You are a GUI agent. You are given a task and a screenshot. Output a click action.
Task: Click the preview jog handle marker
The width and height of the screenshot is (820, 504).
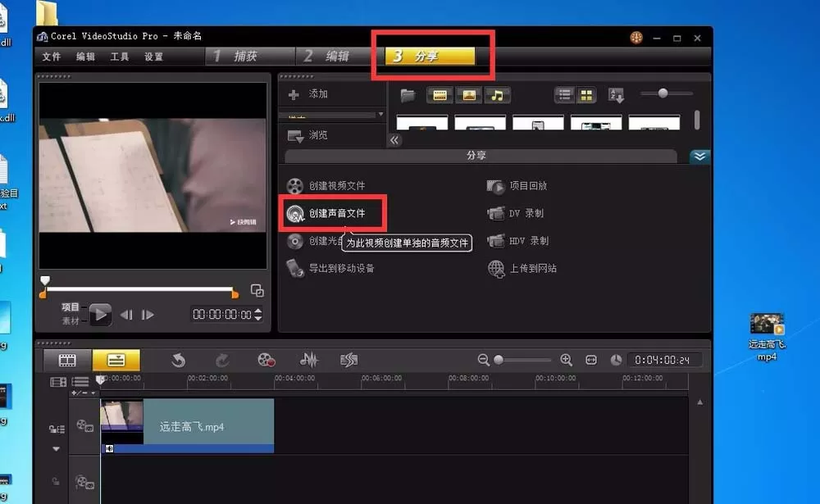(45, 281)
